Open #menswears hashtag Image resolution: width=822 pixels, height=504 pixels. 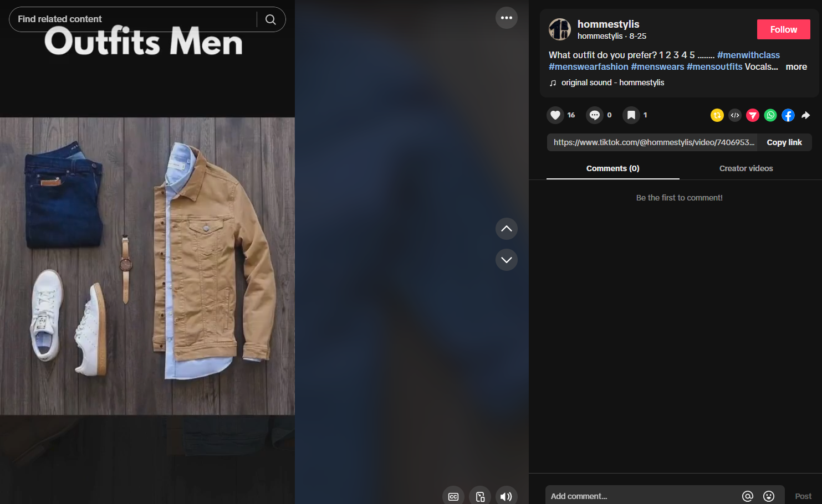(657, 66)
